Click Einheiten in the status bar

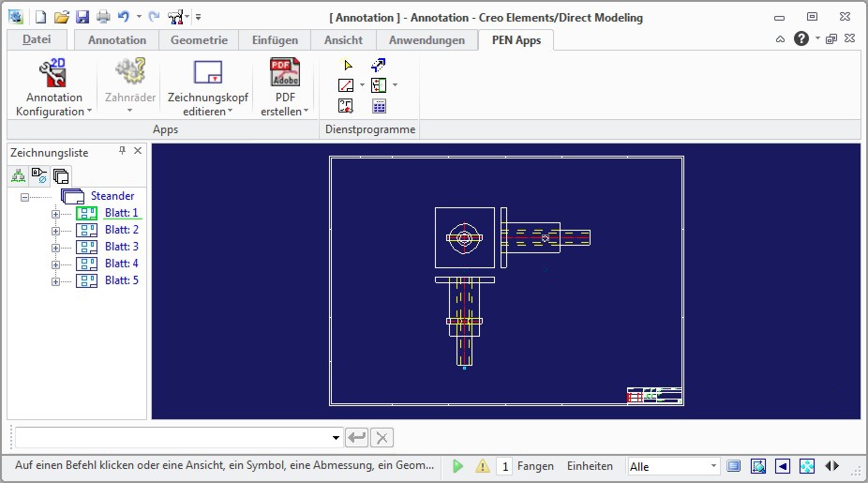[590, 466]
